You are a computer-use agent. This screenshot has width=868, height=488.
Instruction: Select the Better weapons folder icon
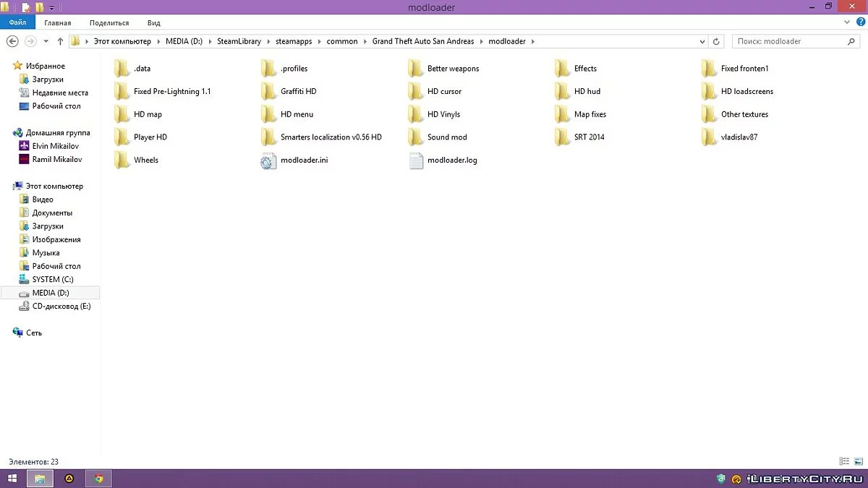click(415, 69)
